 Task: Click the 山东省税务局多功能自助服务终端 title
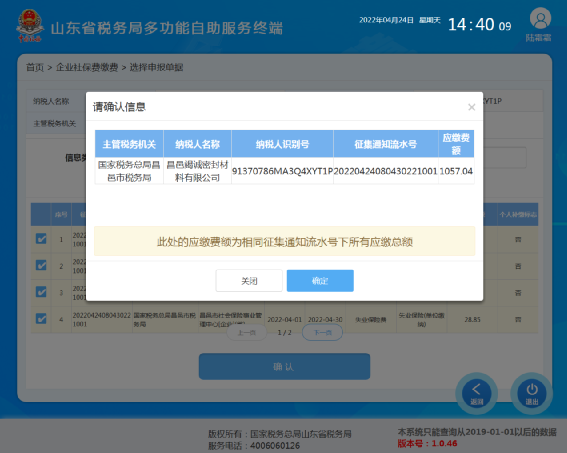click(166, 28)
